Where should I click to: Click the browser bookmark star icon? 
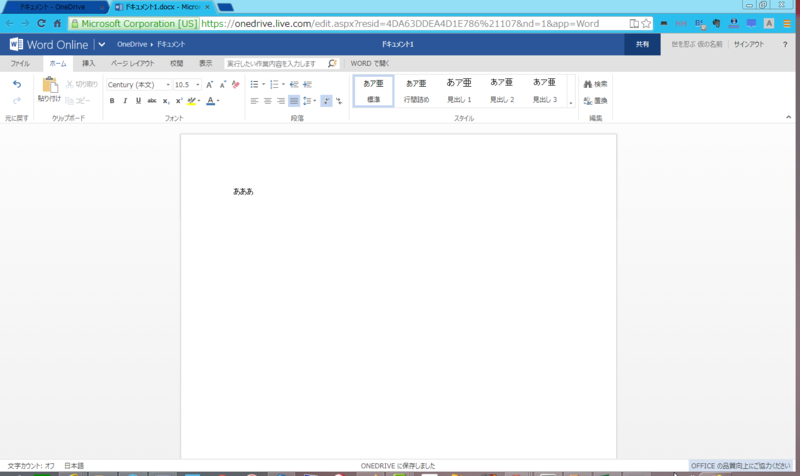(x=646, y=23)
